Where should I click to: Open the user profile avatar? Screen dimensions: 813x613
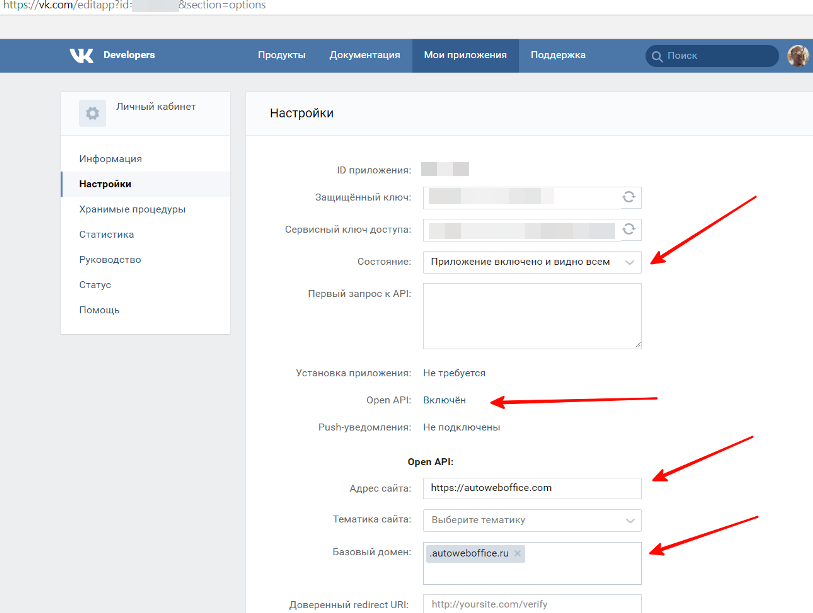point(797,56)
